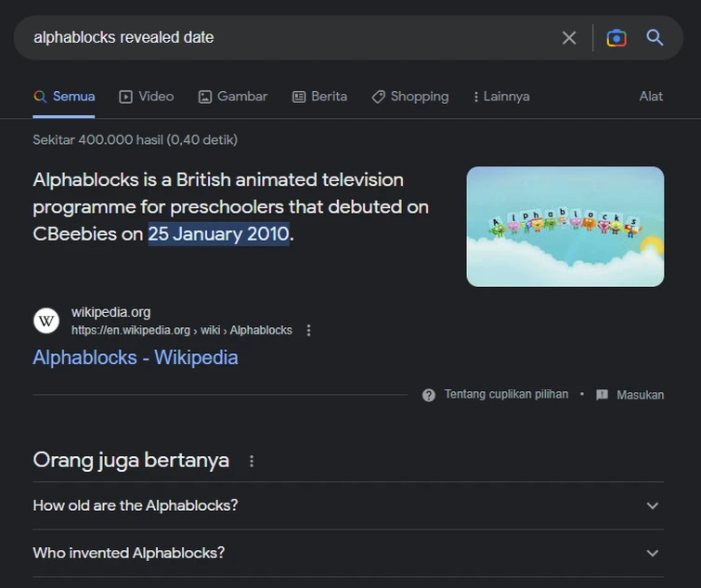This screenshot has height=588, width=701.
Task: Click the question mark help icon
Action: tap(429, 395)
